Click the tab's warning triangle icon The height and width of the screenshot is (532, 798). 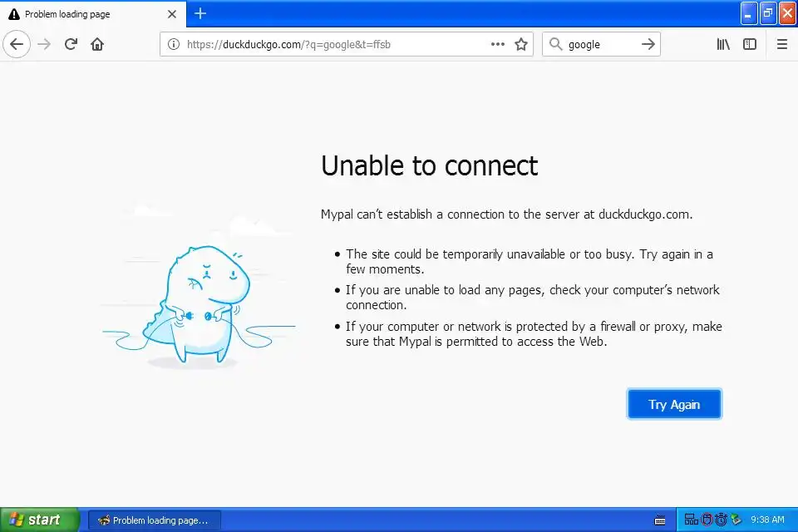(14, 14)
